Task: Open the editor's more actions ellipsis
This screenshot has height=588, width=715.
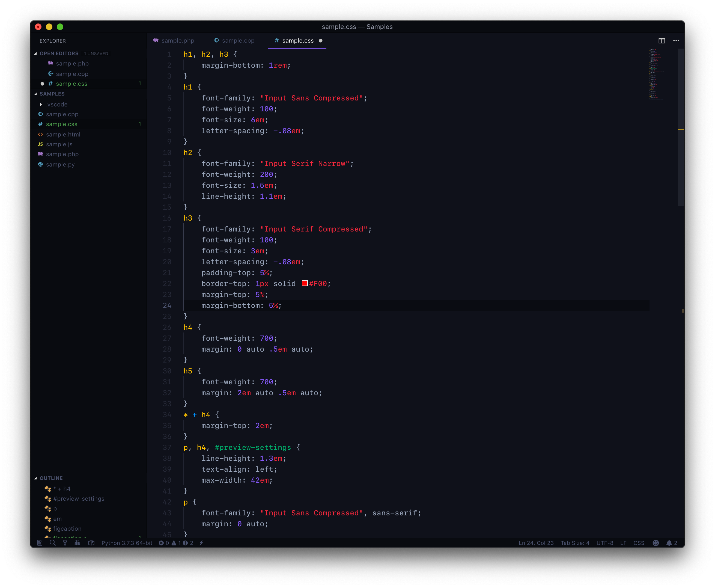Action: click(676, 41)
